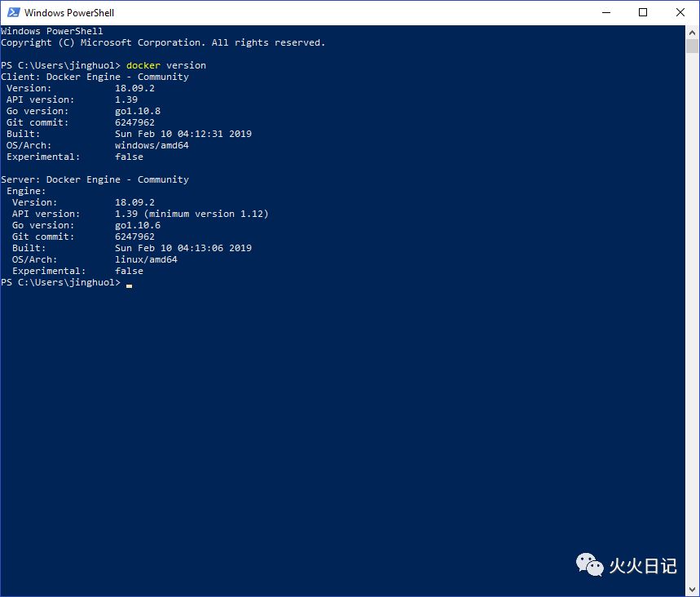Click the blinking cursor at the prompt

(x=129, y=285)
